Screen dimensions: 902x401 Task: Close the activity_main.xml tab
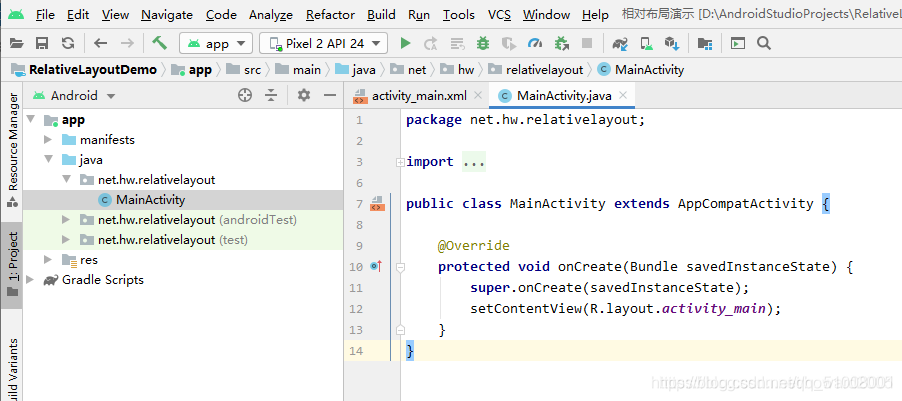click(x=478, y=96)
